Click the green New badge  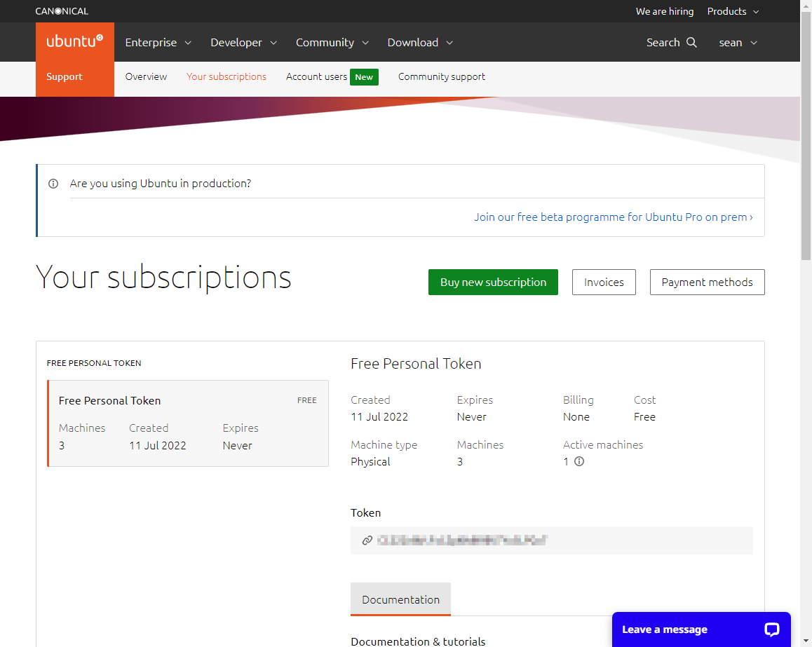(364, 77)
